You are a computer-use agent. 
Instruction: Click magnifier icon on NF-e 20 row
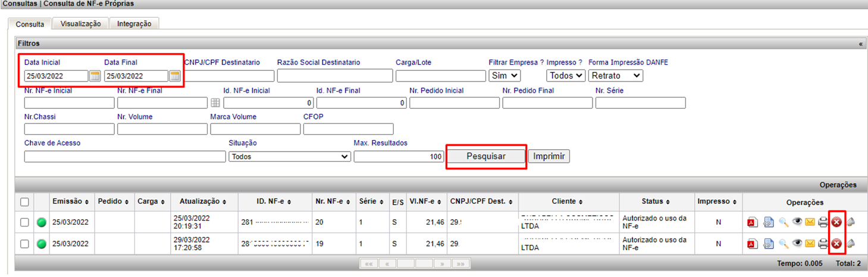click(784, 222)
